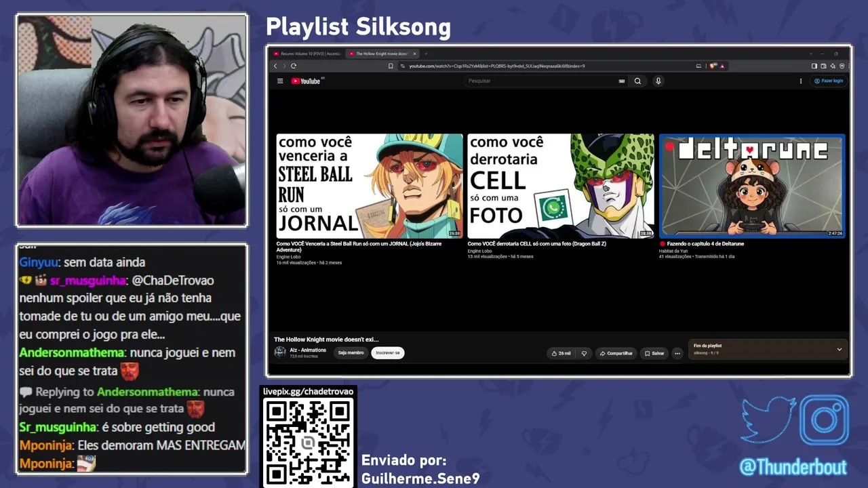Screen dimensions: 868x488
Task: Toggle the browser sidebar panel
Action: pyautogui.click(x=814, y=66)
